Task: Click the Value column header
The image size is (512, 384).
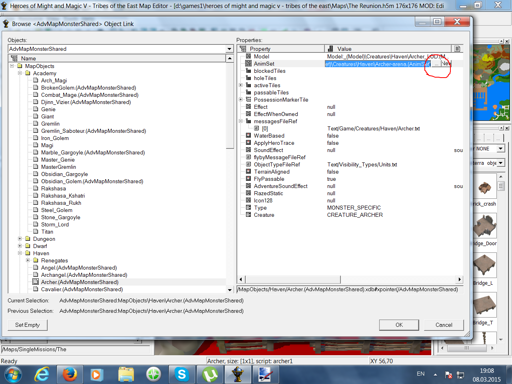Action: click(388, 49)
